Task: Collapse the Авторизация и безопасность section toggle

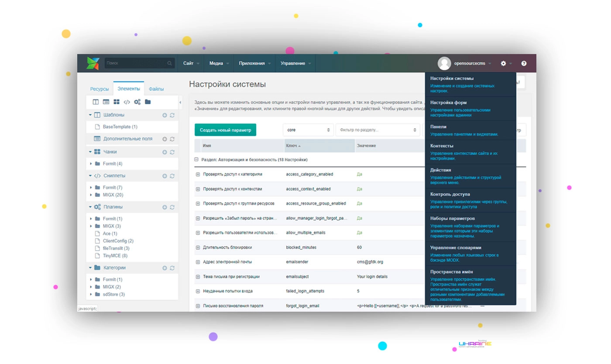Action: pos(196,160)
